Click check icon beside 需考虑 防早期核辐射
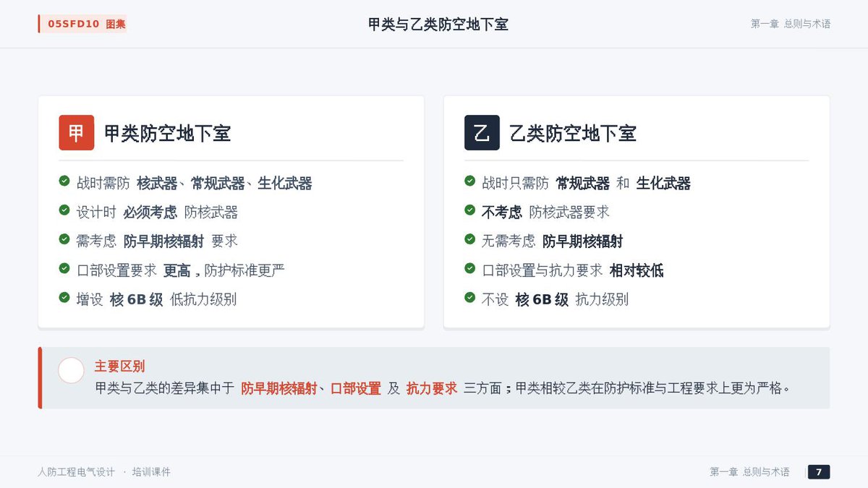Image resolution: width=868 pixels, height=488 pixels. coord(64,239)
